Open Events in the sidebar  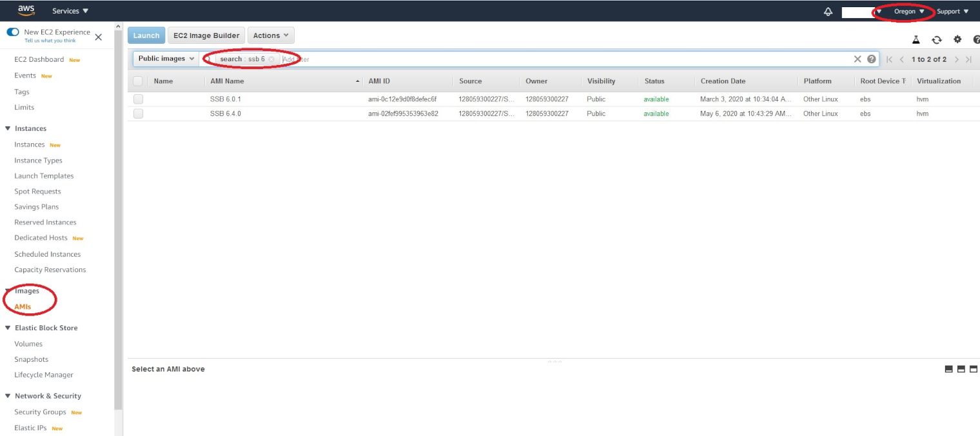(25, 75)
